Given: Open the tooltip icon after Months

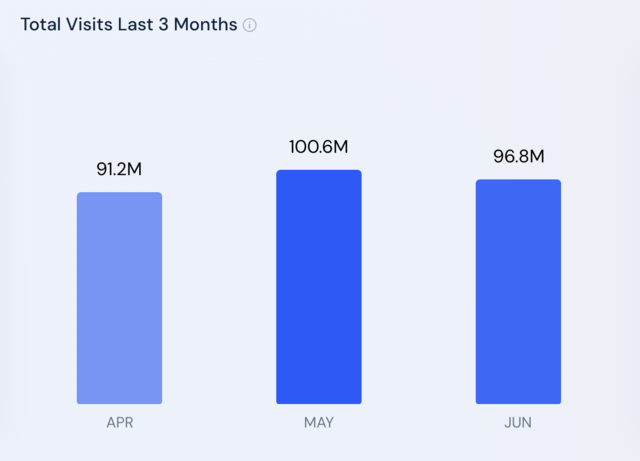Looking at the screenshot, I should 249,25.
